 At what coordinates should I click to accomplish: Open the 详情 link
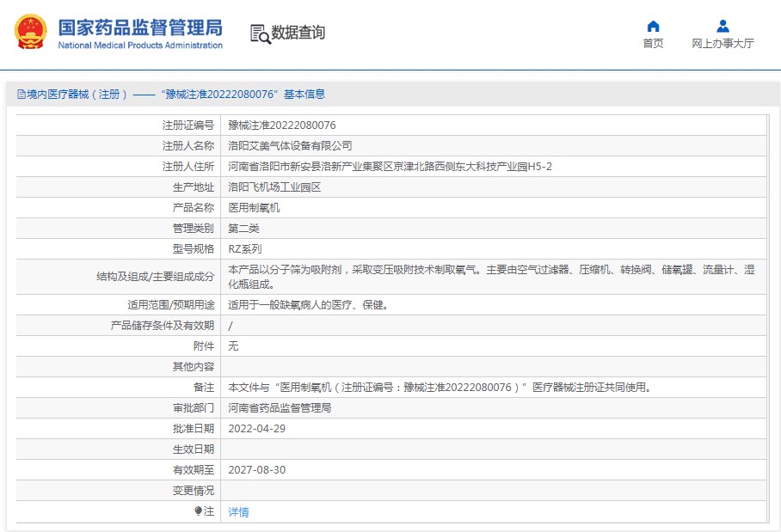click(x=238, y=511)
